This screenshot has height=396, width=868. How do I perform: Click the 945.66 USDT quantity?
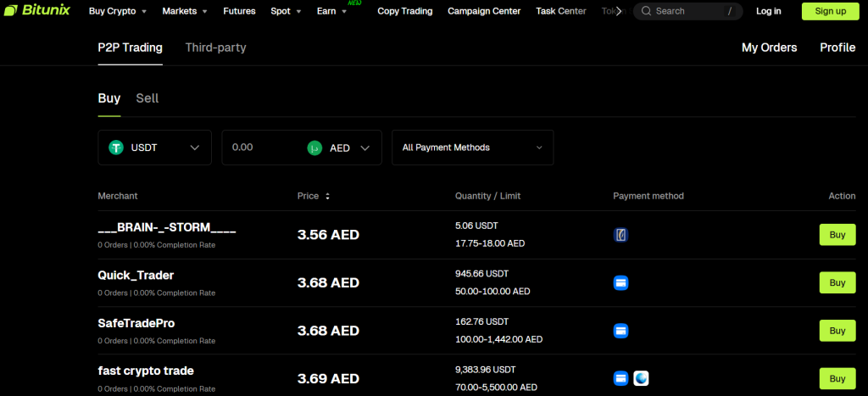(481, 274)
